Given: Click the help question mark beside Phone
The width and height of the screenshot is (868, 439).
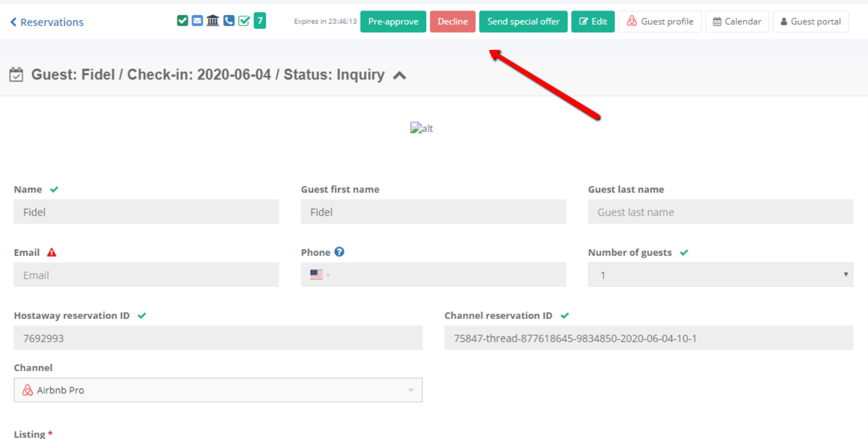Looking at the screenshot, I should click(339, 252).
